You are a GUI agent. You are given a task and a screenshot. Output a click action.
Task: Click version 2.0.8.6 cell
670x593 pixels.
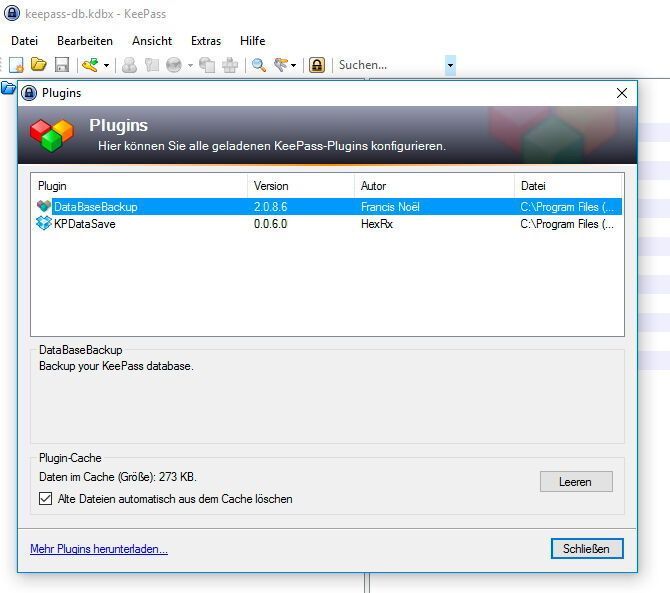pos(270,207)
